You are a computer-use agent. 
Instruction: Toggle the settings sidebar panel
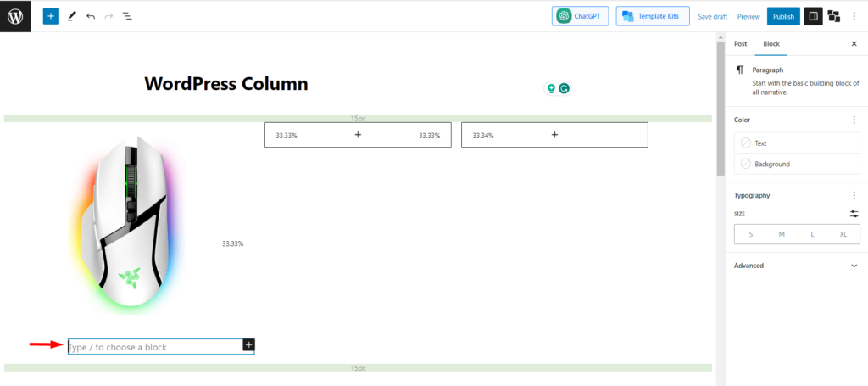(x=813, y=17)
